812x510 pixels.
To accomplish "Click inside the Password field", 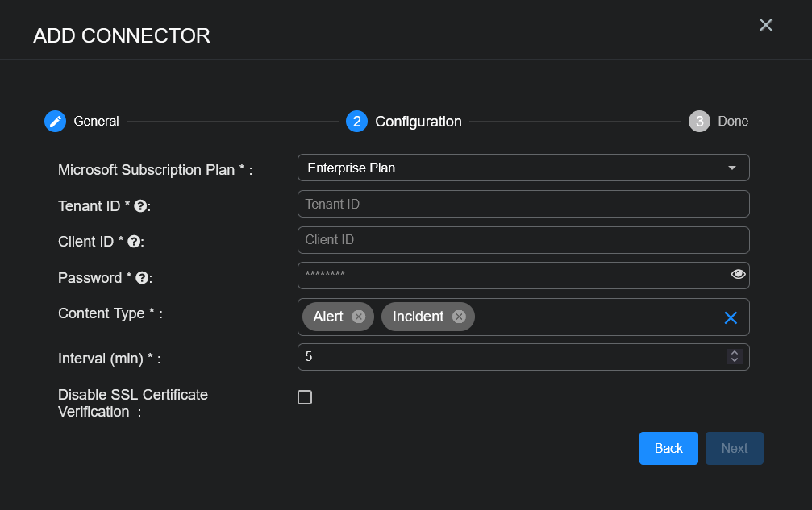I will point(508,276).
